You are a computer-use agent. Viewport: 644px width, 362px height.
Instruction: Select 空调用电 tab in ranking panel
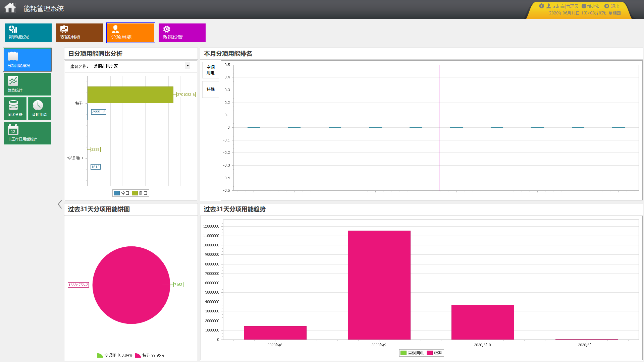pos(210,70)
